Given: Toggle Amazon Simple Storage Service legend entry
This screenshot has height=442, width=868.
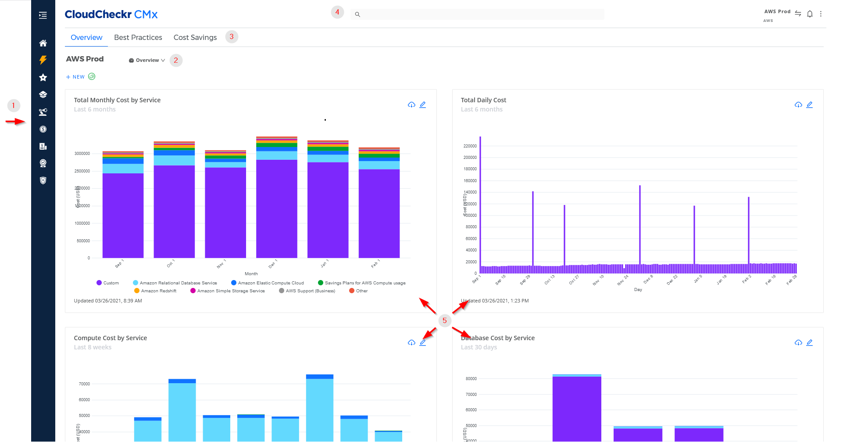Looking at the screenshot, I should 228,291.
